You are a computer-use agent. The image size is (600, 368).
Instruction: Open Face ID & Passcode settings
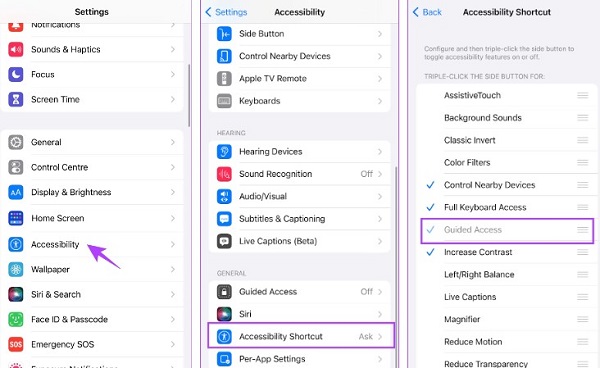point(92,319)
